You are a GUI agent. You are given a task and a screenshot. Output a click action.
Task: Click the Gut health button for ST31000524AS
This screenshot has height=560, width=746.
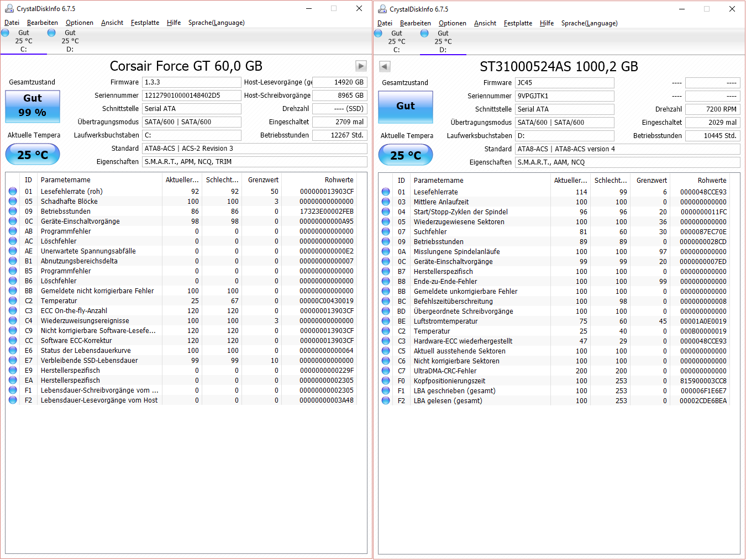406,107
